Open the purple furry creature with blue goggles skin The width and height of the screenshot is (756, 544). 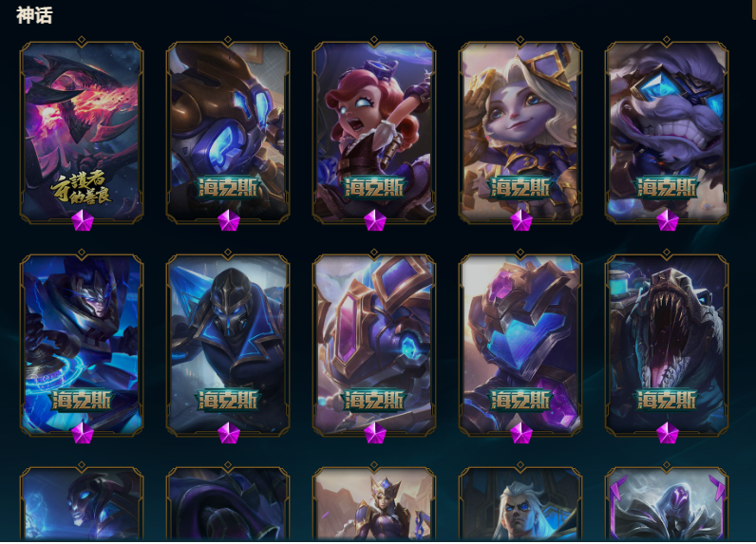[x=667, y=131]
